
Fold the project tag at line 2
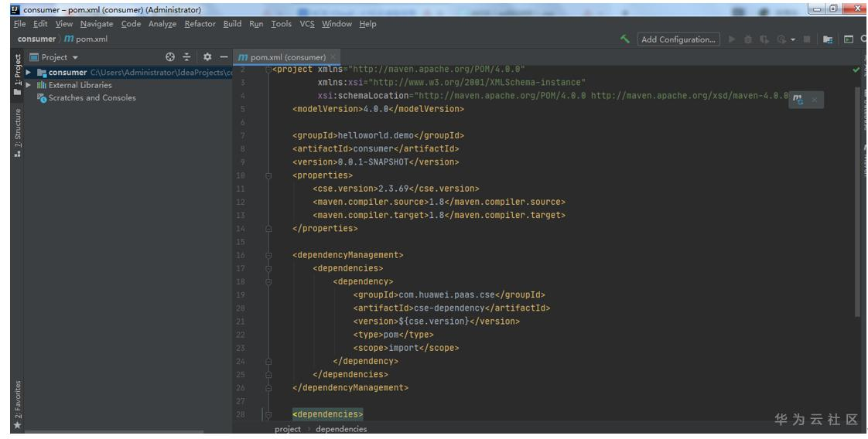pos(268,69)
